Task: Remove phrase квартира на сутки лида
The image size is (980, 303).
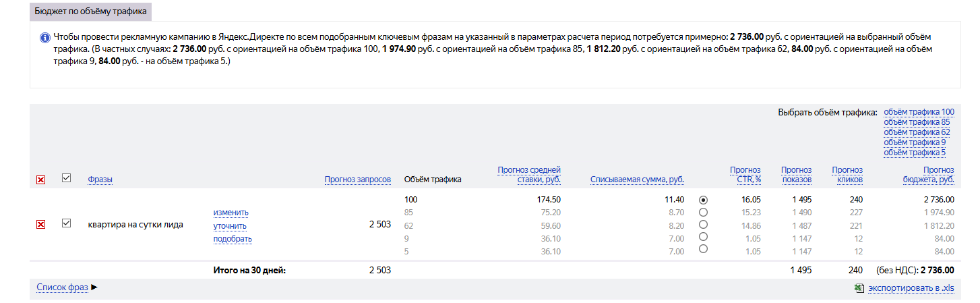Action: pos(40,224)
